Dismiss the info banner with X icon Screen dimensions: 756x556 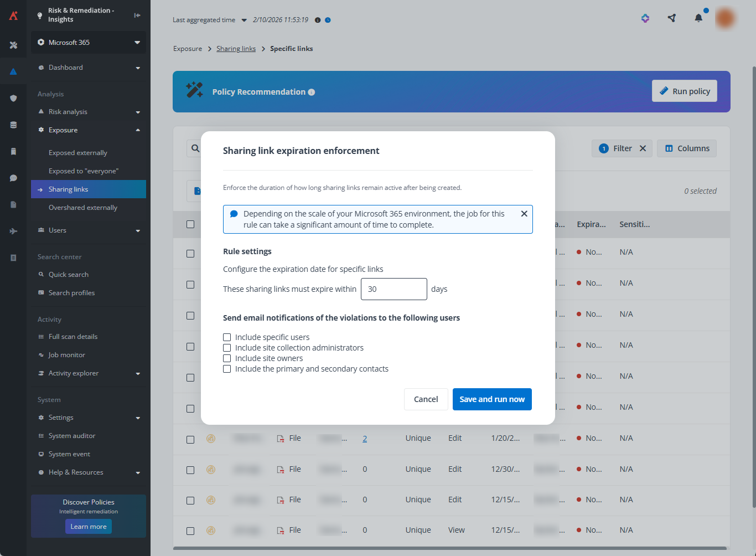point(524,214)
